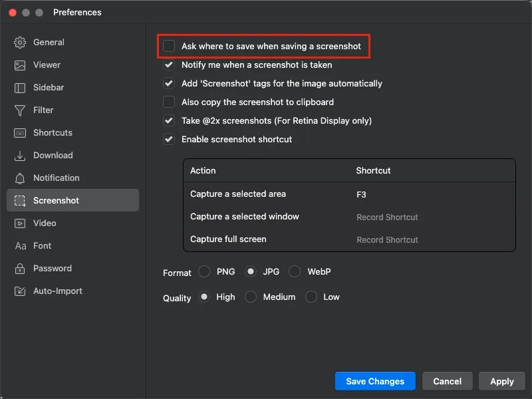The image size is (532, 399).
Task: Open the Password lock icon
Action: click(20, 269)
